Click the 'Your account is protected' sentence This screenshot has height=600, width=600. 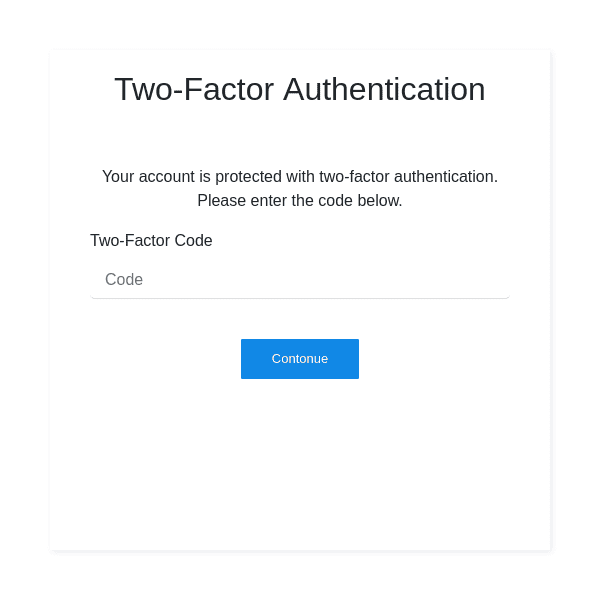[300, 176]
